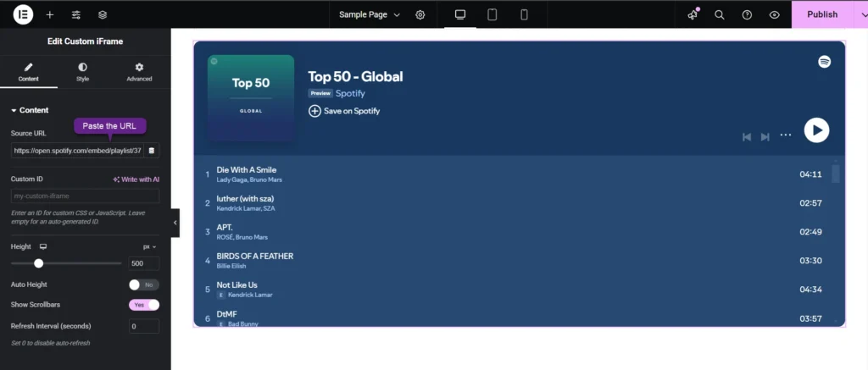Click the artist Lady Gaga, Bruno Mars
This screenshot has width=868, height=370.
pos(249,179)
